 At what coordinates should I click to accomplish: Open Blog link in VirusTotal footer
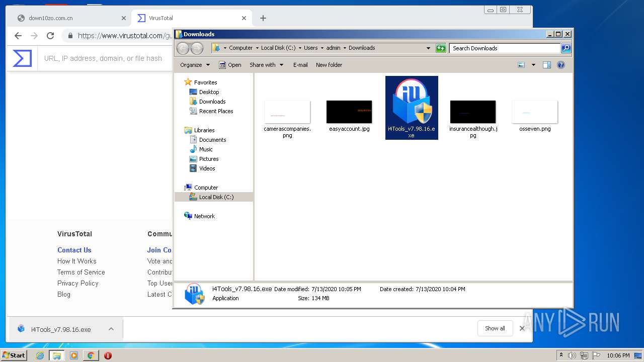(x=64, y=294)
